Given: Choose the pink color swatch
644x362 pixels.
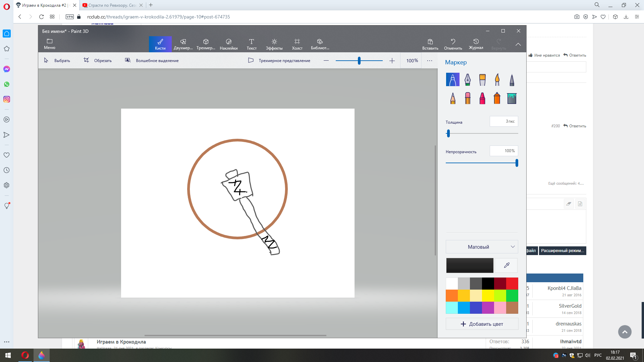Looking at the screenshot, I should pyautogui.click(x=500, y=308).
